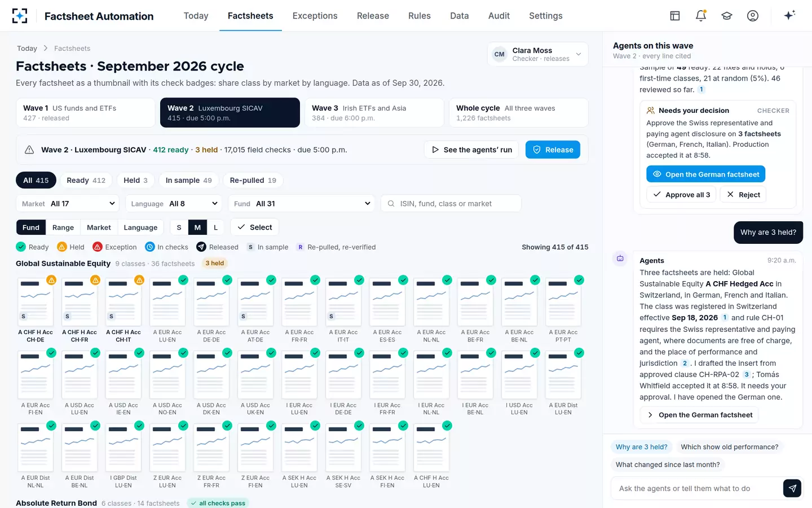Group factsheets by Market

[99, 227]
